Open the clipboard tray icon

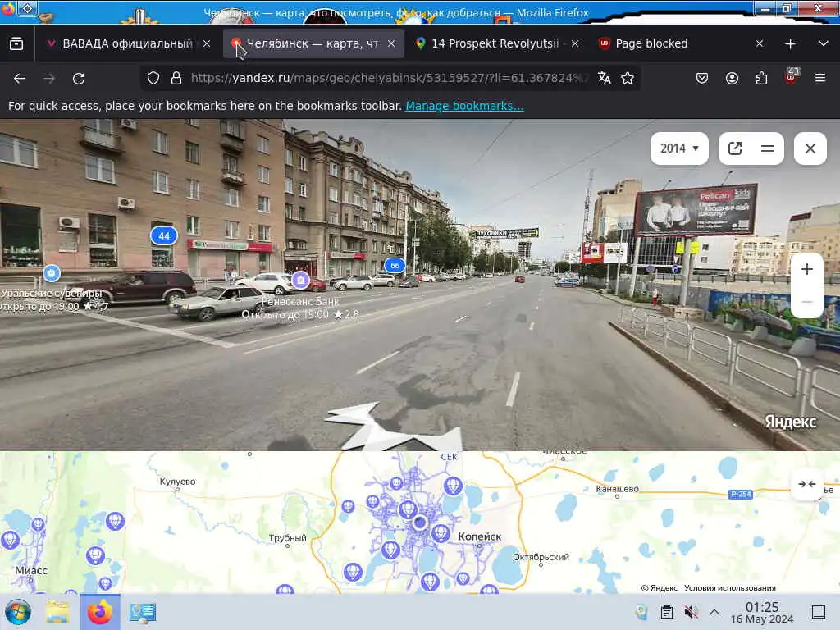click(x=666, y=612)
